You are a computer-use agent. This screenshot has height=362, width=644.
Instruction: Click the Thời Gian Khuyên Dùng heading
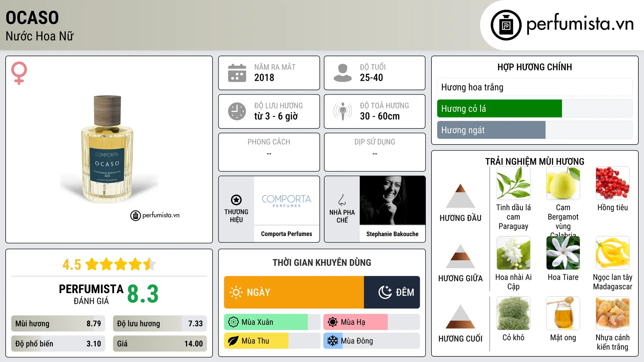tap(322, 262)
